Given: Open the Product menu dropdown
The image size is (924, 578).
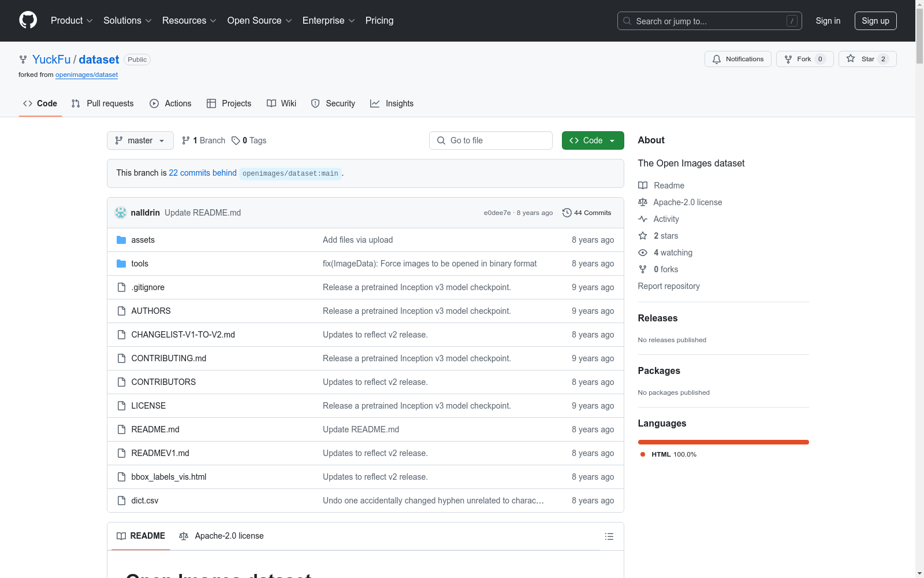Looking at the screenshot, I should [72, 21].
